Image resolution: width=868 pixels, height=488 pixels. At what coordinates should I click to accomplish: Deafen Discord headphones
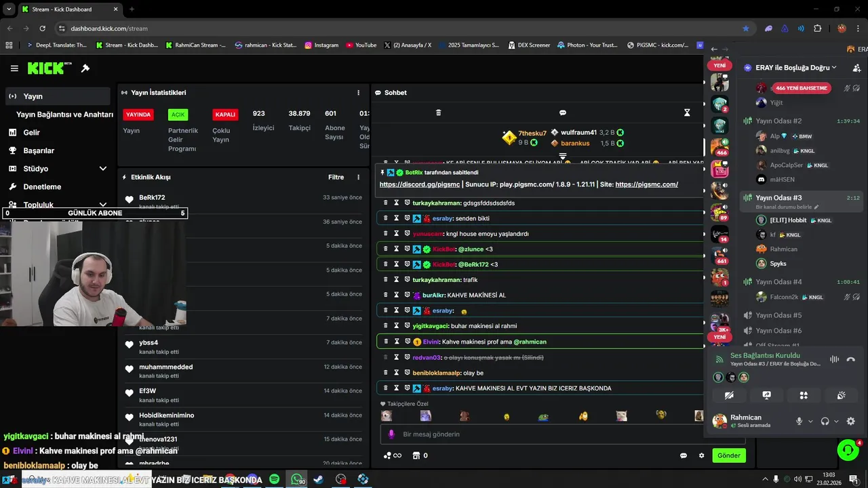(x=825, y=421)
